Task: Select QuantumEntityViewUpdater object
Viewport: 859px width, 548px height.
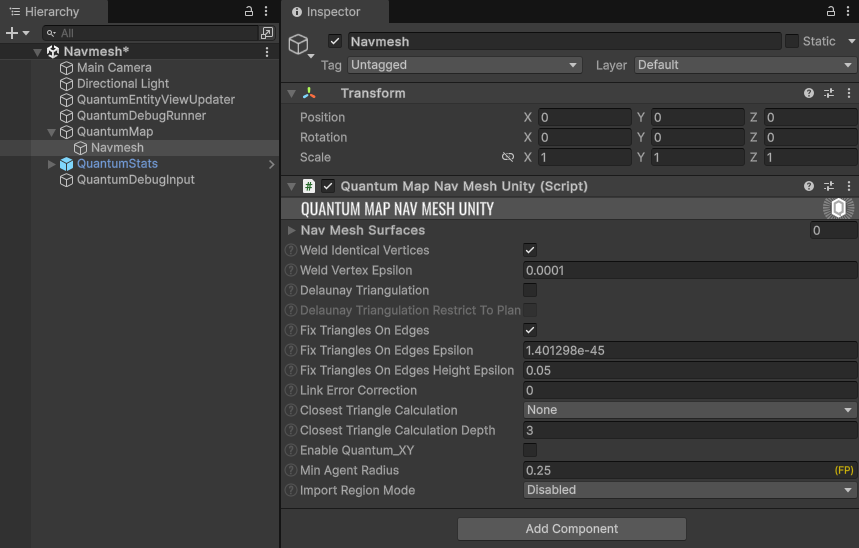Action: pos(156,100)
